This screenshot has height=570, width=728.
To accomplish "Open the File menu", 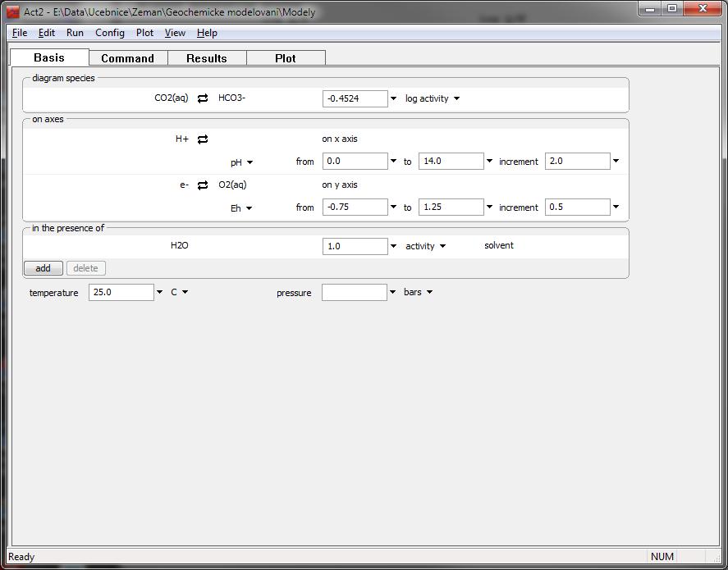I will click(20, 33).
